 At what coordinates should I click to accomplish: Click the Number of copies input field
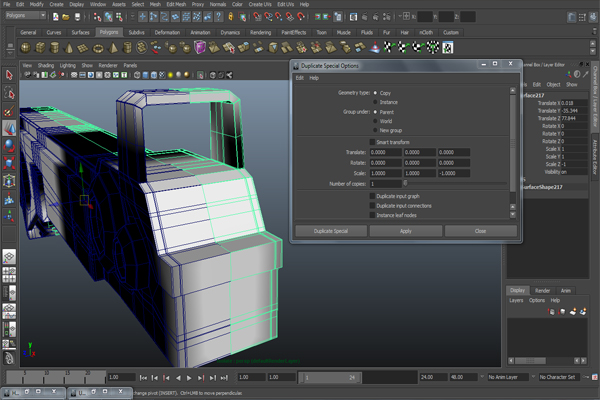pyautogui.click(x=385, y=184)
